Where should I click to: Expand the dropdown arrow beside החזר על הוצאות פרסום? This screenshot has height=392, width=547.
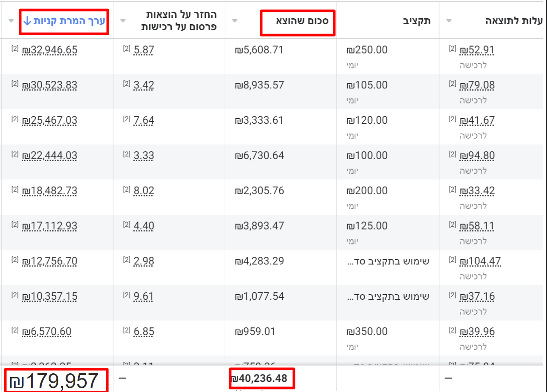point(123,20)
